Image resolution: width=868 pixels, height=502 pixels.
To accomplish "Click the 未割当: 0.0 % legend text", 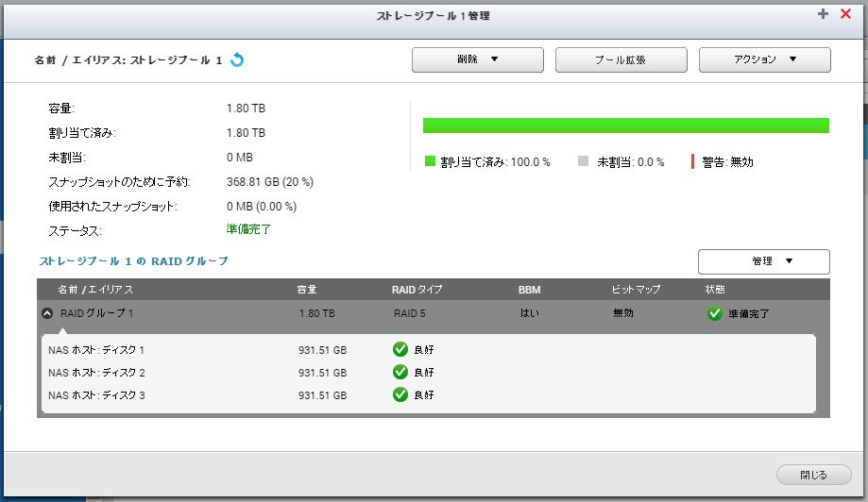I will point(631,162).
